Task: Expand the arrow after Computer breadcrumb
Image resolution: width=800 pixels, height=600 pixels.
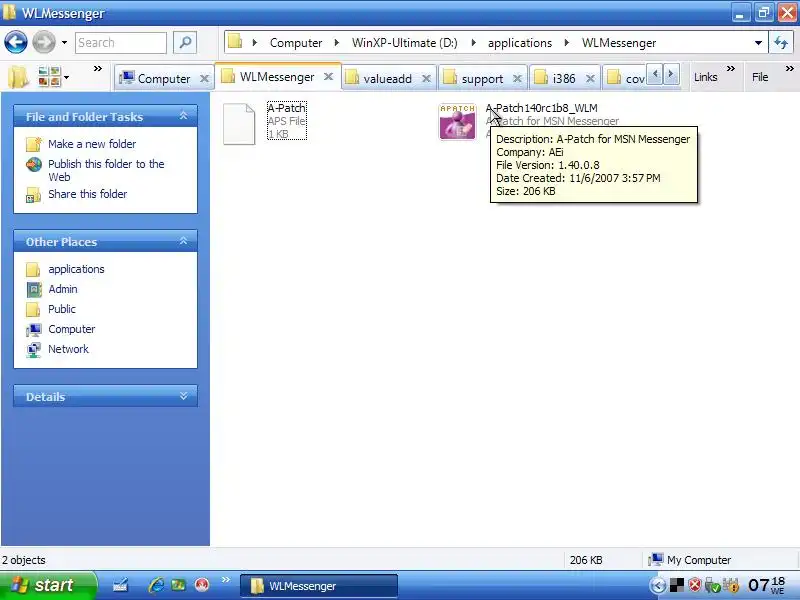Action: (x=337, y=43)
